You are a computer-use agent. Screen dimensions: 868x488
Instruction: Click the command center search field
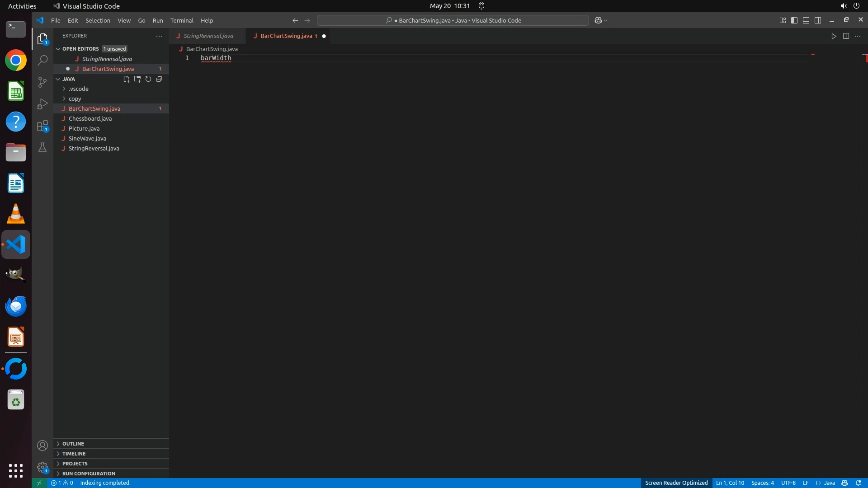tap(453, 20)
